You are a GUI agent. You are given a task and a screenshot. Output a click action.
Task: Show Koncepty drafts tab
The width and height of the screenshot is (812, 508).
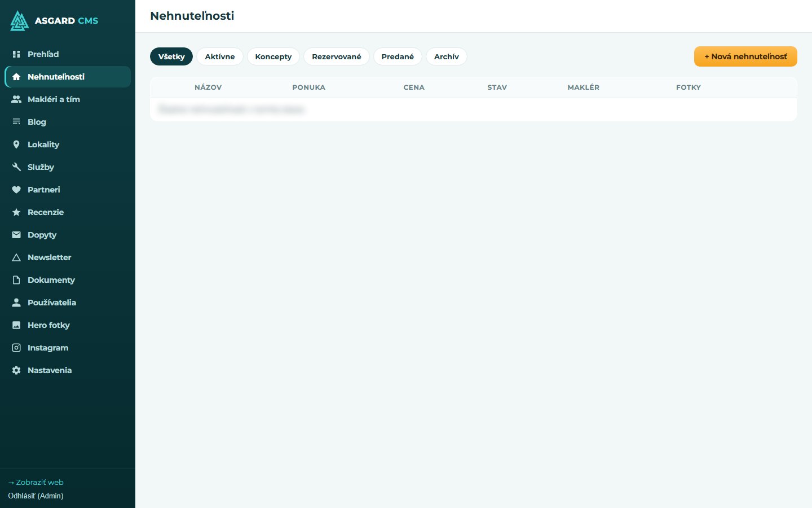[273, 56]
